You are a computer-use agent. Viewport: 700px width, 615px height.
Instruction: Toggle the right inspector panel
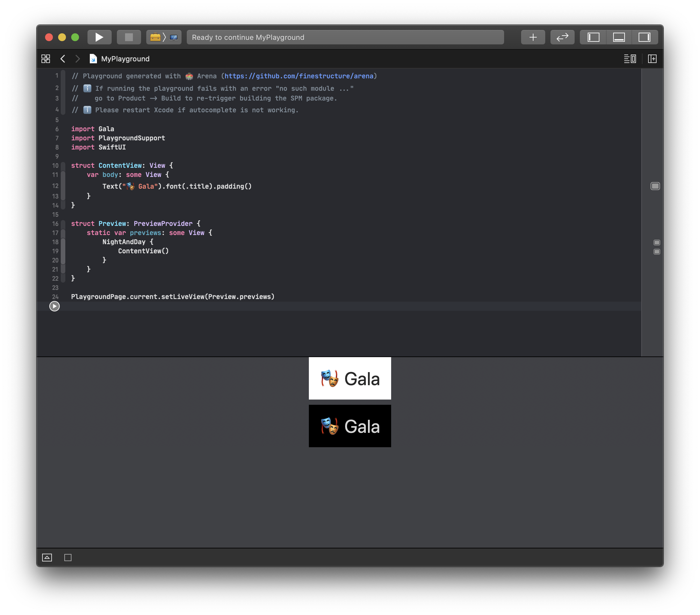pos(644,37)
